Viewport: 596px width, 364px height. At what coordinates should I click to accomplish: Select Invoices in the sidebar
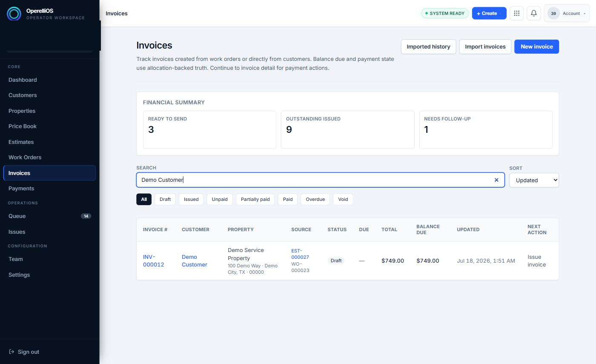(49, 173)
